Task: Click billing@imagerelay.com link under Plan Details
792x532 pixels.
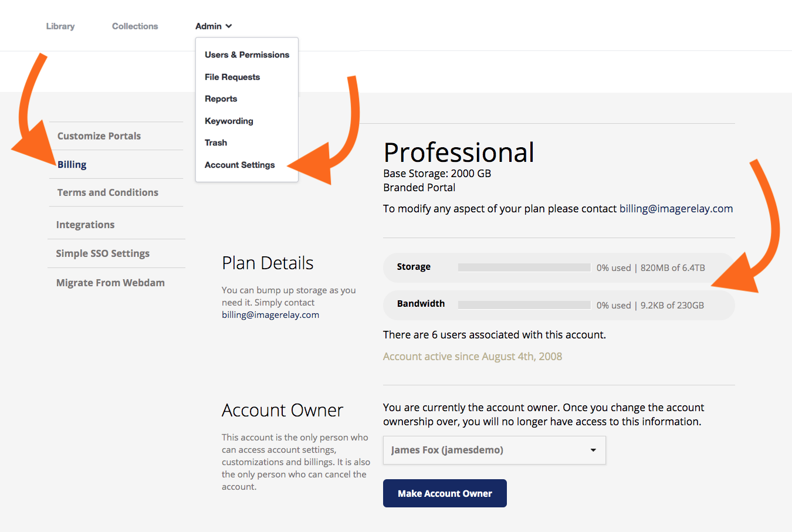Action: tap(270, 315)
